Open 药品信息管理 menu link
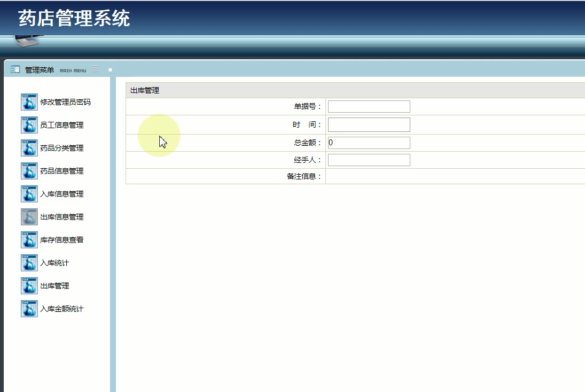 tap(61, 171)
